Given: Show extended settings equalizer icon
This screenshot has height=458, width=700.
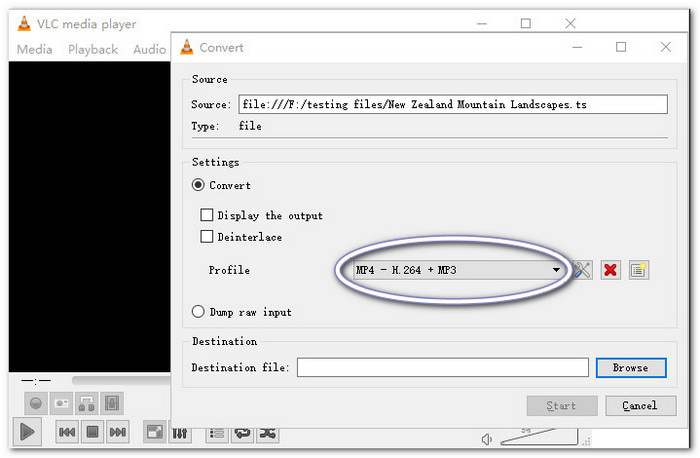Looking at the screenshot, I should coord(180,434).
